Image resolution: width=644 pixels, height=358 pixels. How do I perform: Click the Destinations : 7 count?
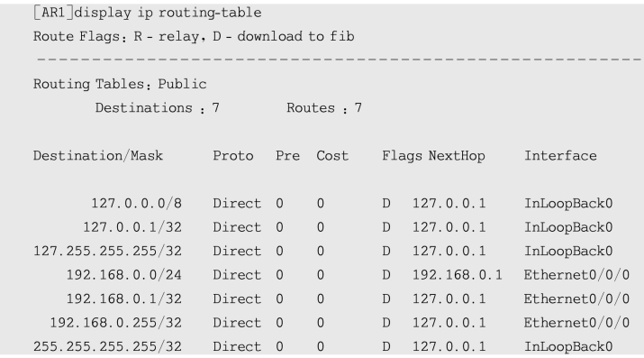[x=158, y=108]
